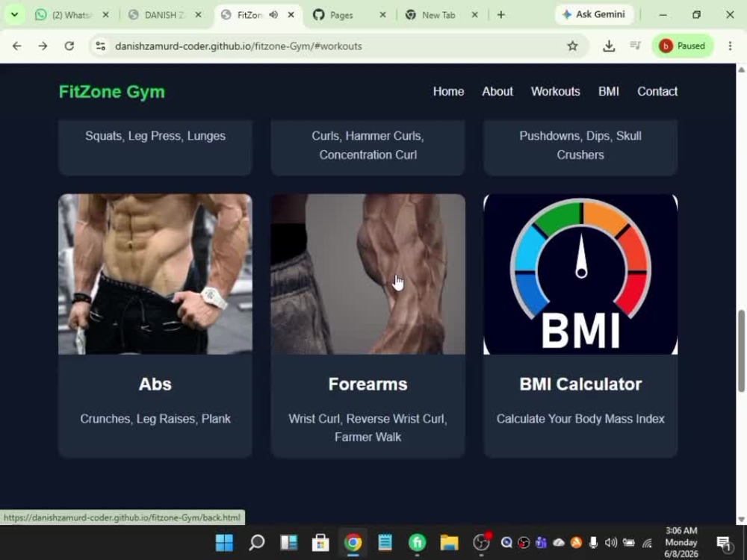The width and height of the screenshot is (747, 560).
Task: Go back to the previous page
Action: (16, 46)
